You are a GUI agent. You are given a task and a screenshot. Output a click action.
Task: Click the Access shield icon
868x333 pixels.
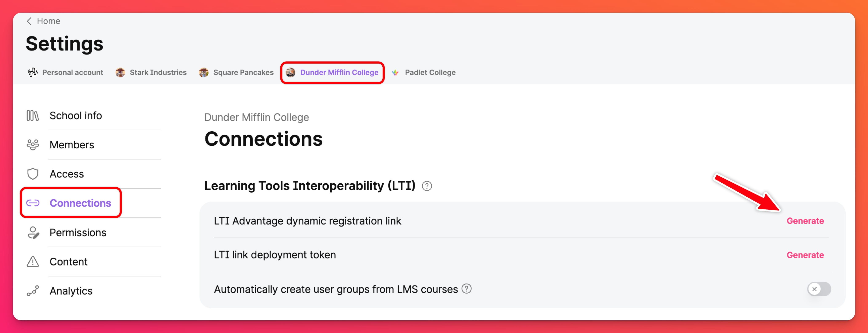(33, 174)
